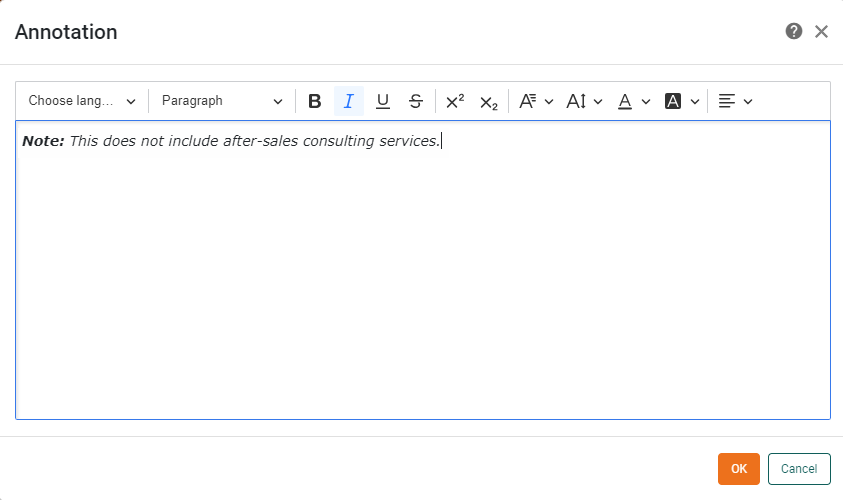
Task: Expand the font color dropdown arrow
Action: coord(646,102)
